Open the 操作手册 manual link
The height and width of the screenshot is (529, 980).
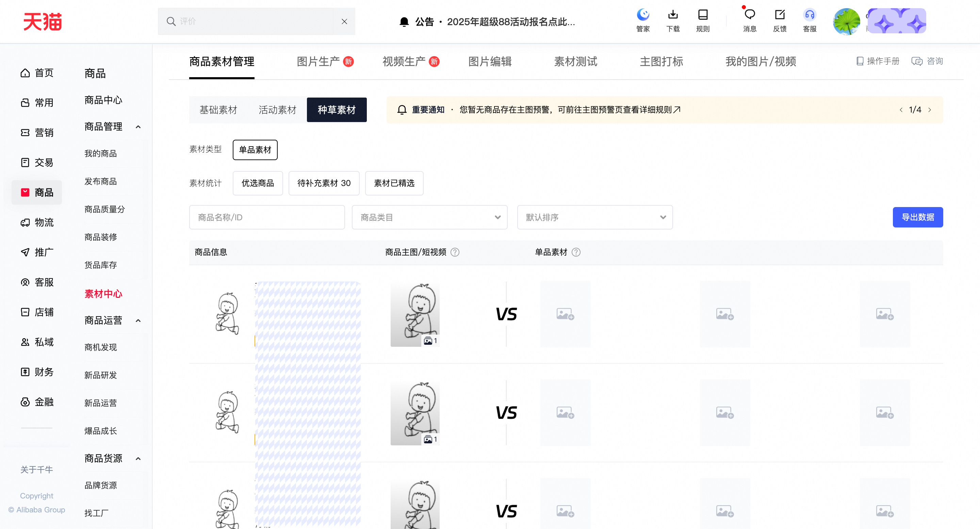(878, 61)
